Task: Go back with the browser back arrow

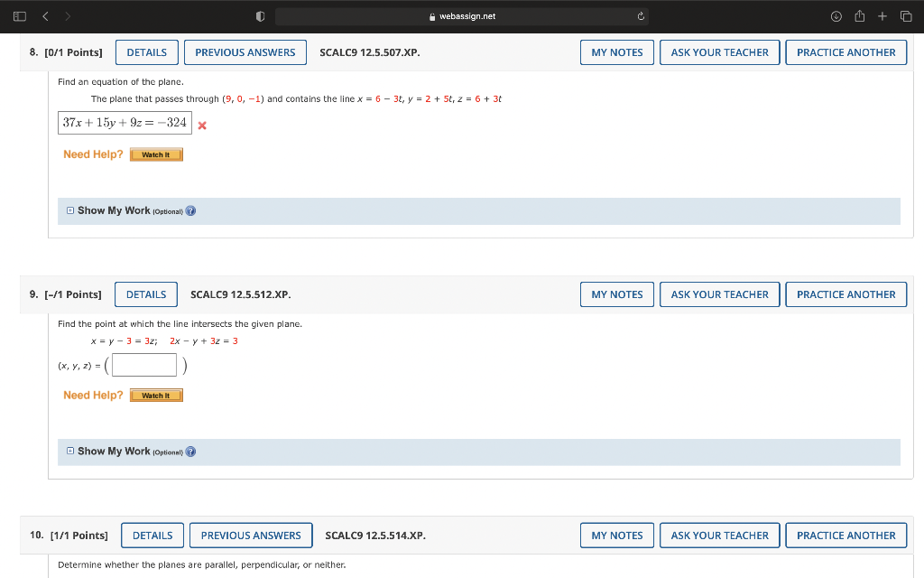Action: tap(45, 16)
